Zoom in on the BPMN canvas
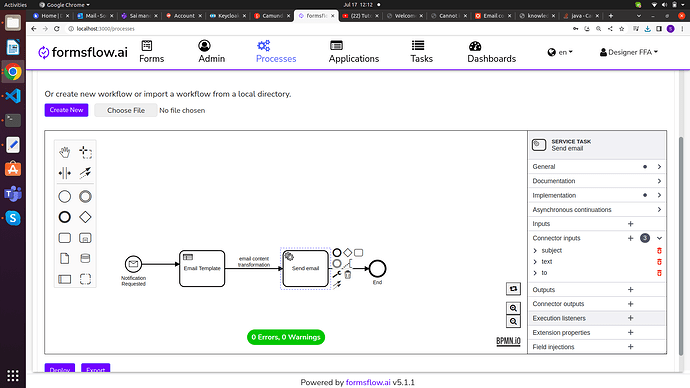This screenshot has width=690, height=388. pos(513,308)
